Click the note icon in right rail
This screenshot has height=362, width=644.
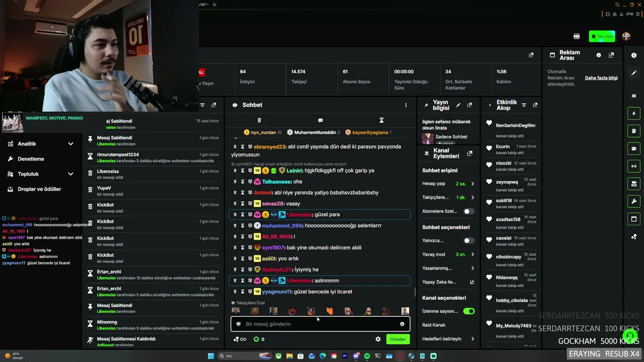[x=634, y=131]
